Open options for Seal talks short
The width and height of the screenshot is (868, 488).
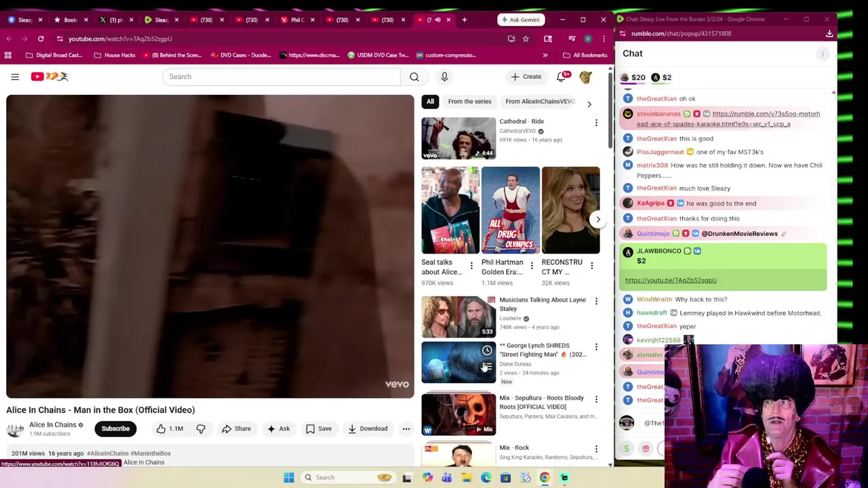(471, 266)
